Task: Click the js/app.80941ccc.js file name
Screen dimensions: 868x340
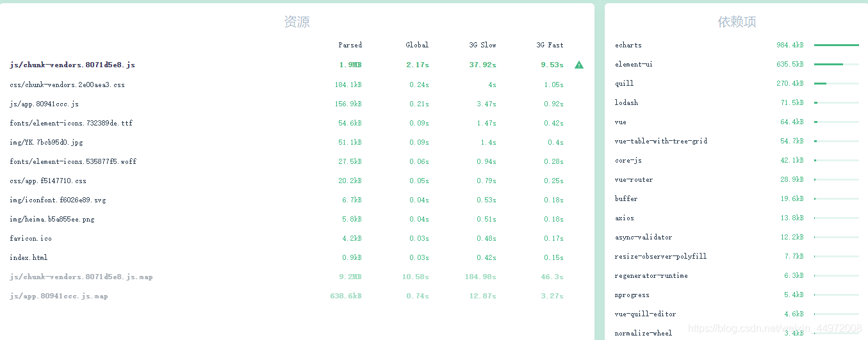Action: click(x=44, y=104)
